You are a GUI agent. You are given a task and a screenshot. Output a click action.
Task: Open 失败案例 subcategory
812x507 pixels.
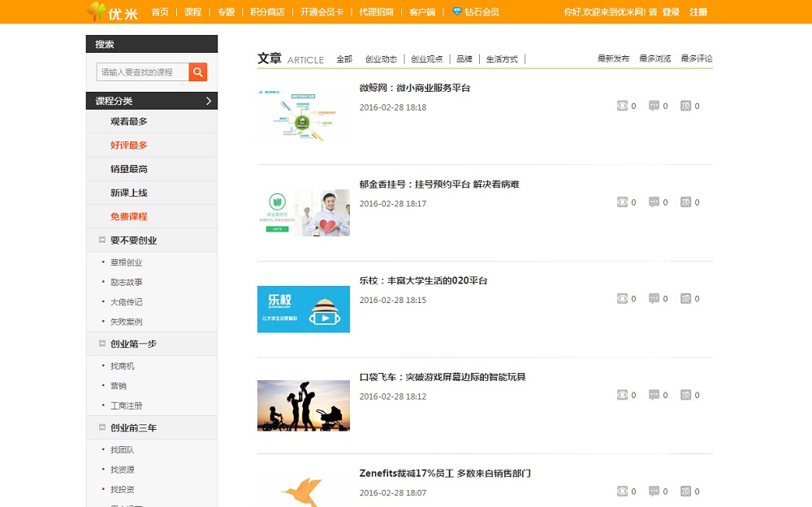coord(127,322)
